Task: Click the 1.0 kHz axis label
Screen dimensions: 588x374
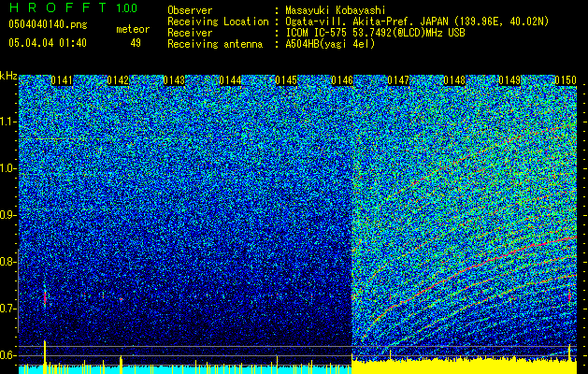Action: (x=8, y=169)
